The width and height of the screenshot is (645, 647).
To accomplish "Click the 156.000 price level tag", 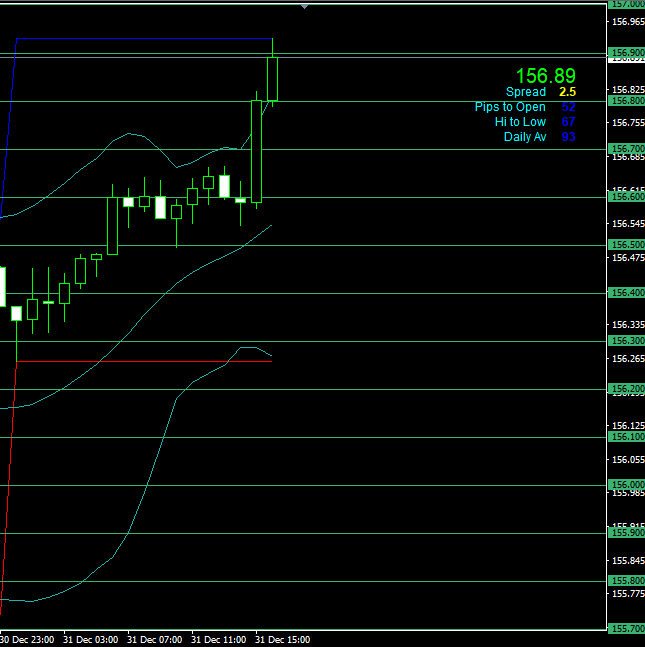I will point(626,485).
